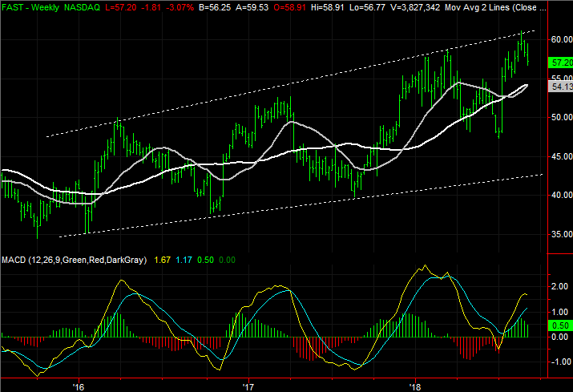573x392 pixels.
Task: Click the 2.00 MACD axis label
Action: click(x=559, y=286)
